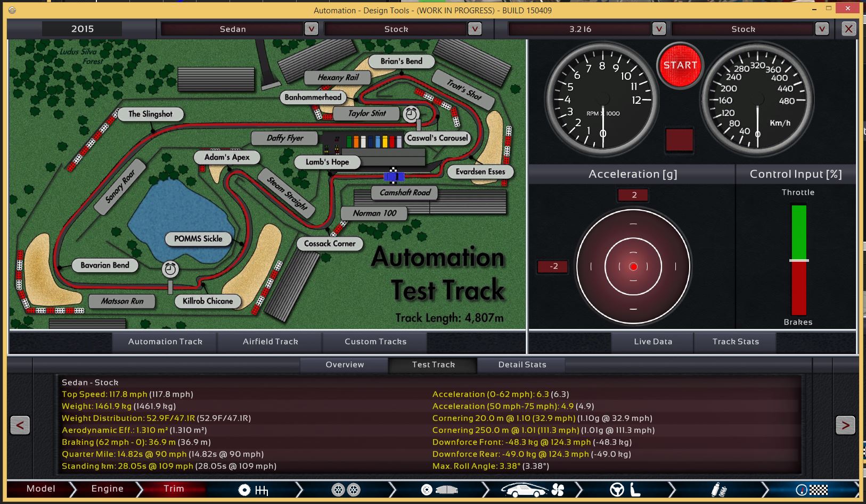The height and width of the screenshot is (504, 866).
Task: Click the Steam Straight track label
Action: [287, 192]
